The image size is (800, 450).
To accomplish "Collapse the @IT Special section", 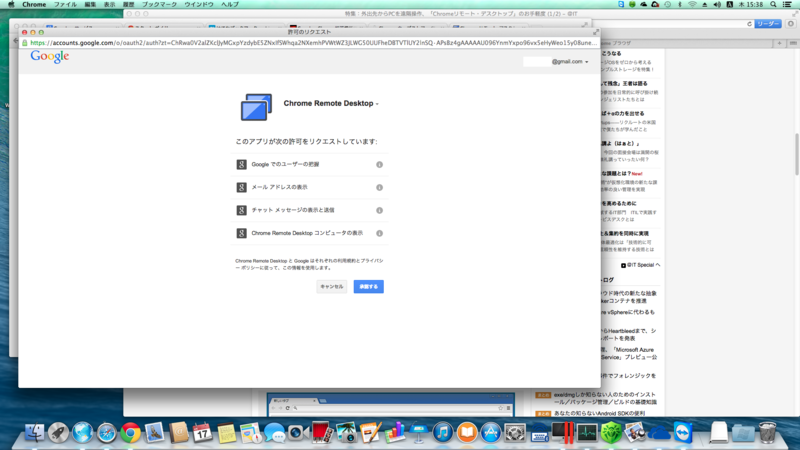I will tap(641, 265).
